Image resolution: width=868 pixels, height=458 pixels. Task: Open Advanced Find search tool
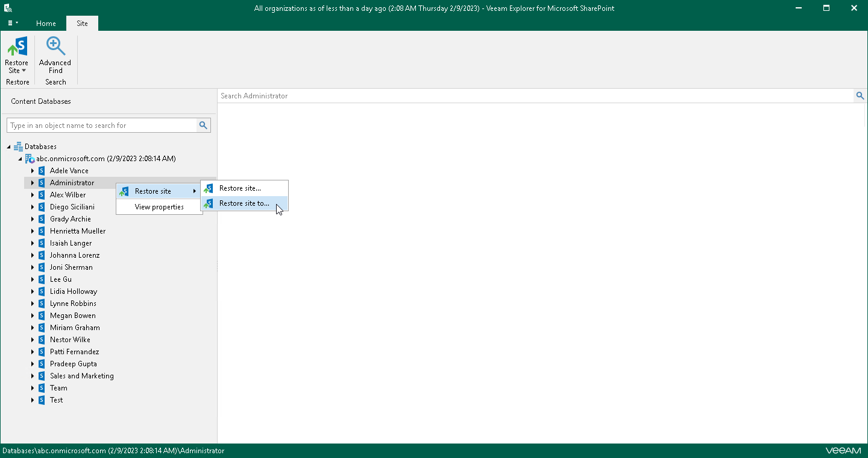[55, 54]
